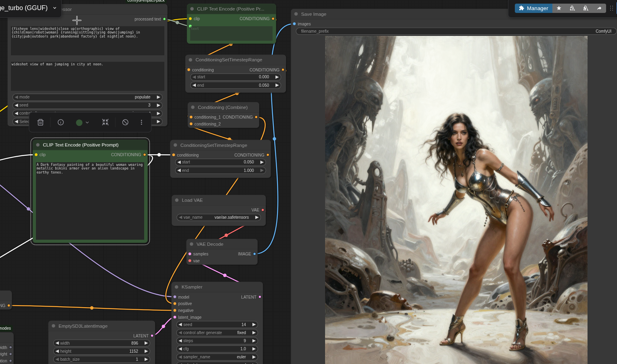This screenshot has height=364, width=617.
Task: Expand the ge_turbo (GGUF) workflow tab menu
Action: tap(55, 8)
